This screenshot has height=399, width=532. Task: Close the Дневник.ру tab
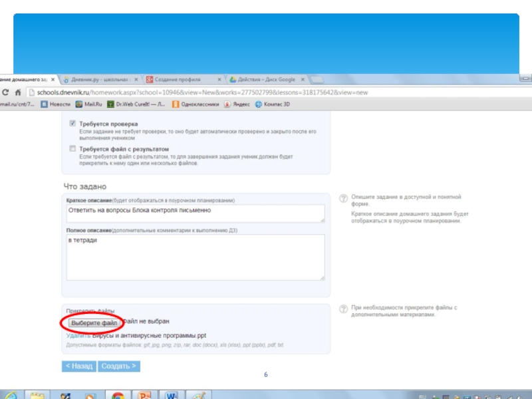coord(136,79)
